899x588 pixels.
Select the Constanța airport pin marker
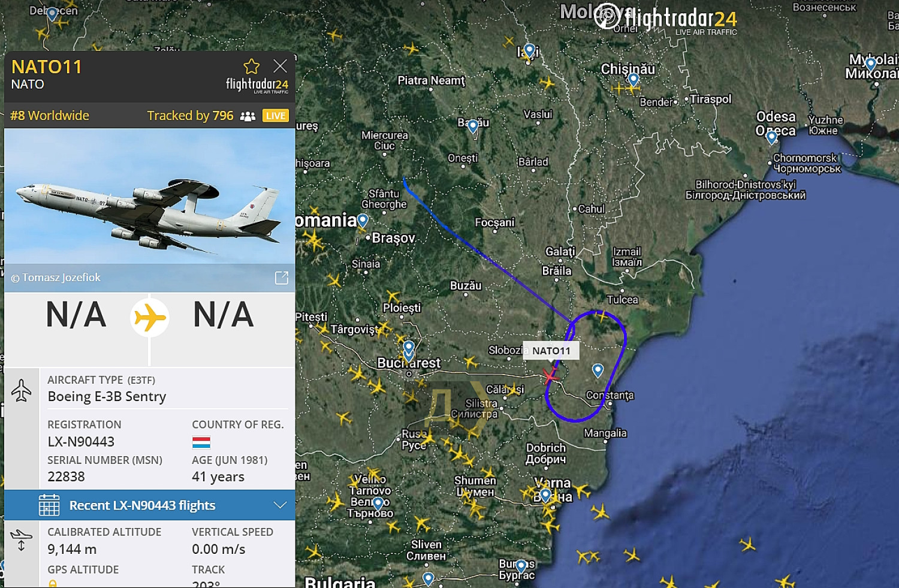(598, 370)
